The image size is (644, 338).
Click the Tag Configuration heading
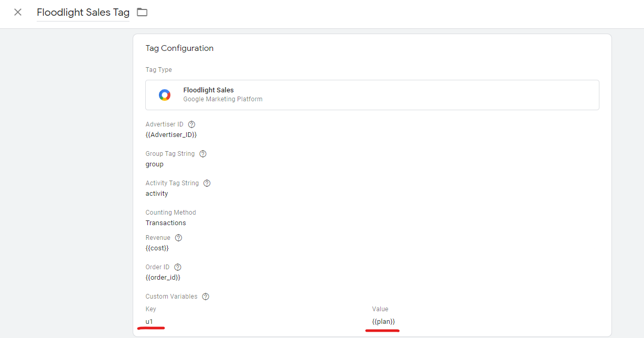coord(179,48)
